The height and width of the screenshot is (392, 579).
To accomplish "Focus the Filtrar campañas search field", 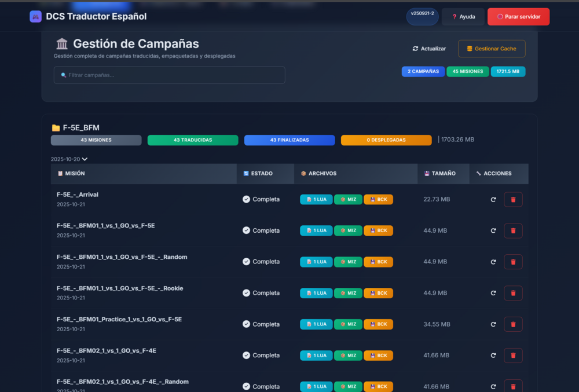I will click(170, 75).
